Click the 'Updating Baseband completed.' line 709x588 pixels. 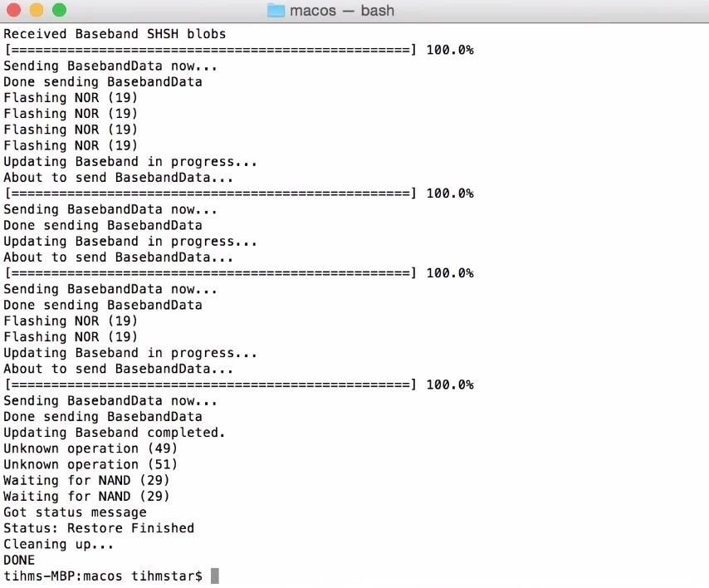[x=113, y=432]
